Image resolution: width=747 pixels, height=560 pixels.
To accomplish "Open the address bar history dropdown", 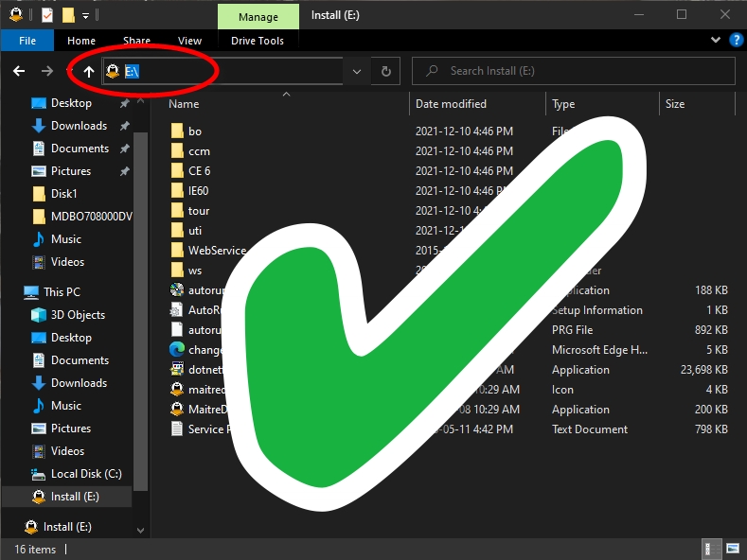I will click(356, 71).
